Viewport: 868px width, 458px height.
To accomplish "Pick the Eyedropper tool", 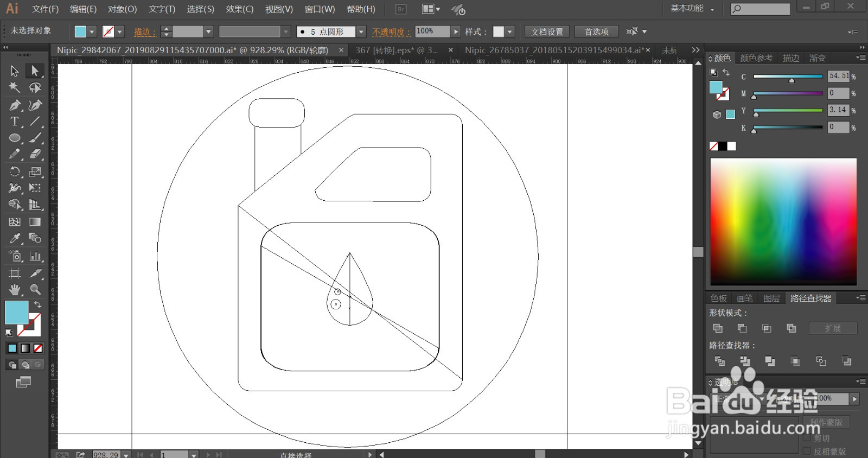I will (x=15, y=238).
